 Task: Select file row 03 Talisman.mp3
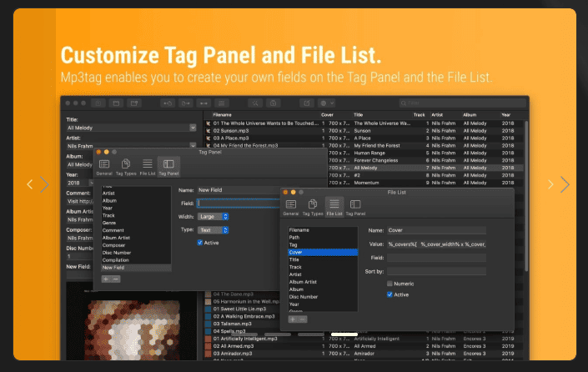coord(242,324)
